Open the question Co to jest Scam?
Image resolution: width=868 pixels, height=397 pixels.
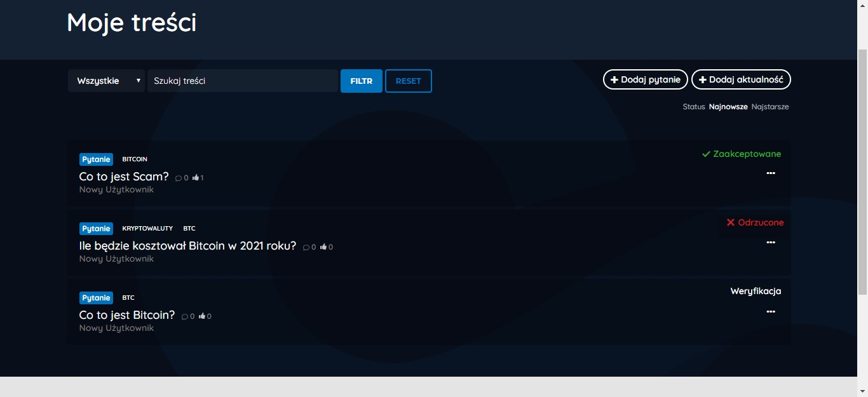pos(124,177)
